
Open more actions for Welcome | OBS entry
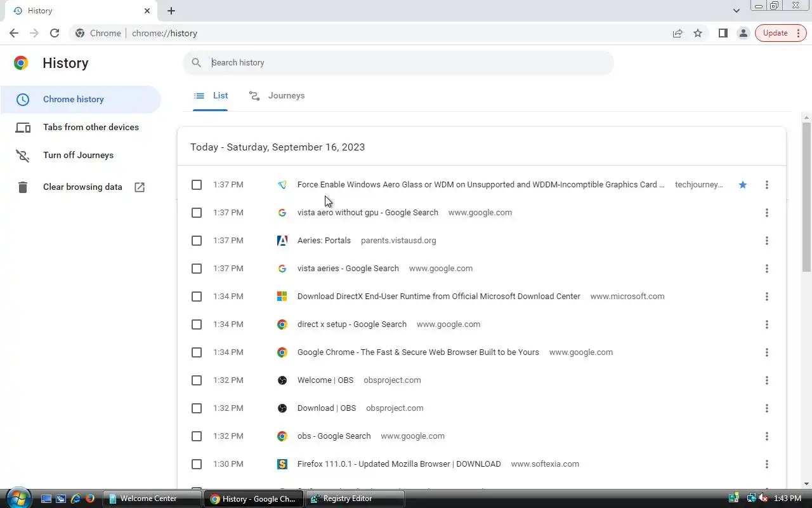766,380
